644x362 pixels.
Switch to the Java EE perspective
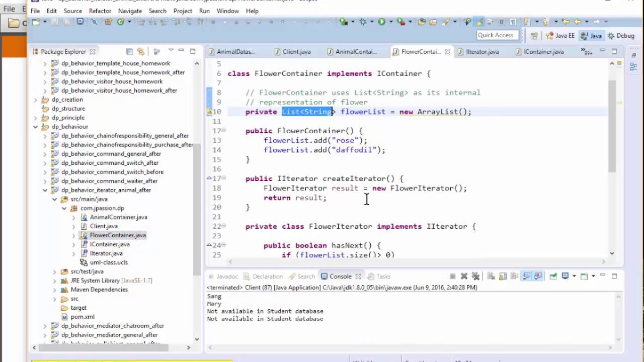(560, 36)
